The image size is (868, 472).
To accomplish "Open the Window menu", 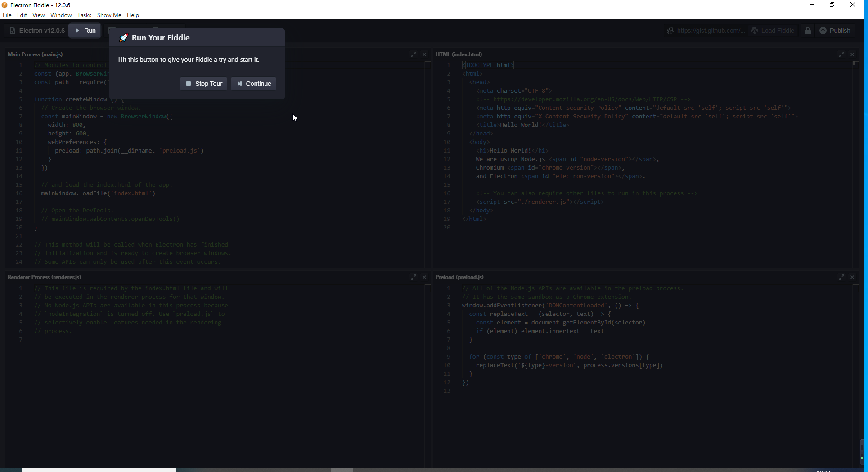I will (x=61, y=15).
